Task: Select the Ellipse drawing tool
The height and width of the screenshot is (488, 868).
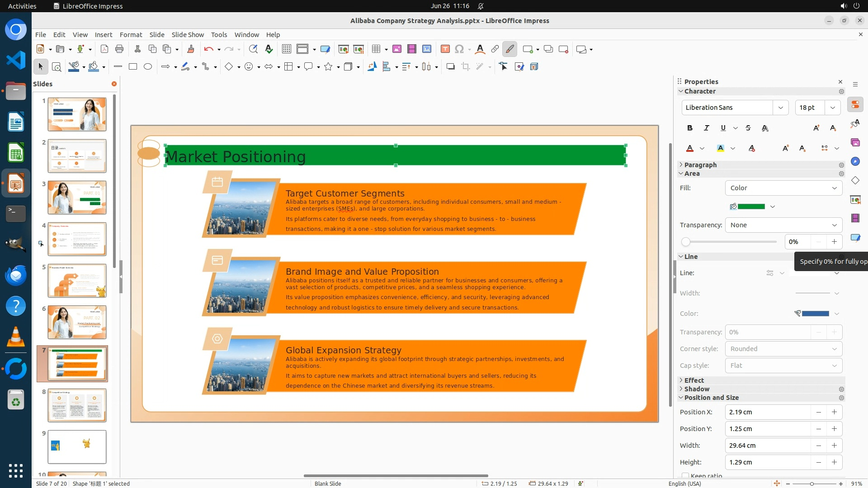Action: (148, 66)
